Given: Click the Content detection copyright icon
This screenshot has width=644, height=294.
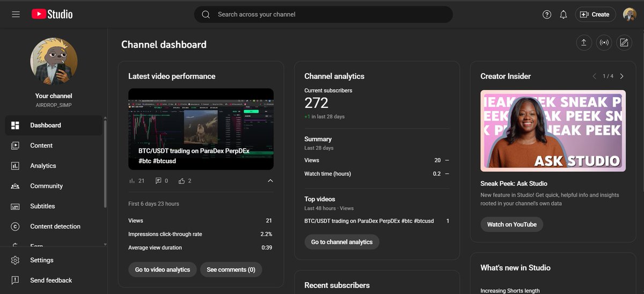Looking at the screenshot, I should tap(15, 226).
